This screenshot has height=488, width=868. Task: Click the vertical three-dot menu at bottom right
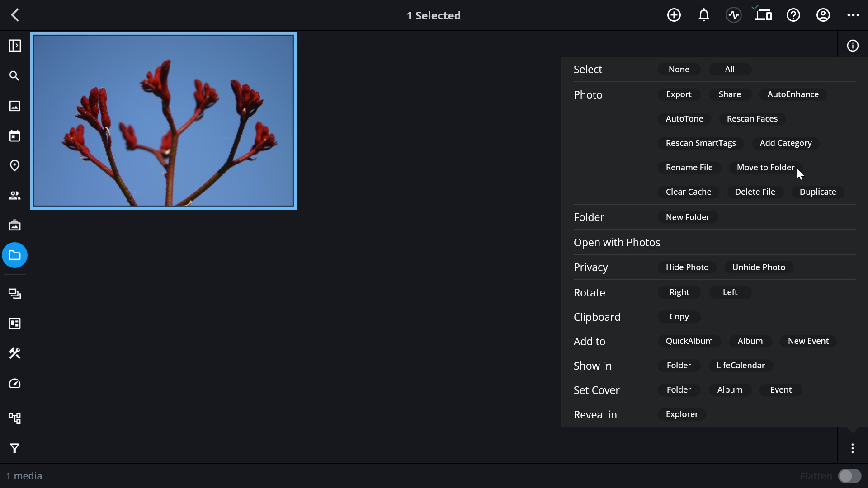tap(853, 448)
